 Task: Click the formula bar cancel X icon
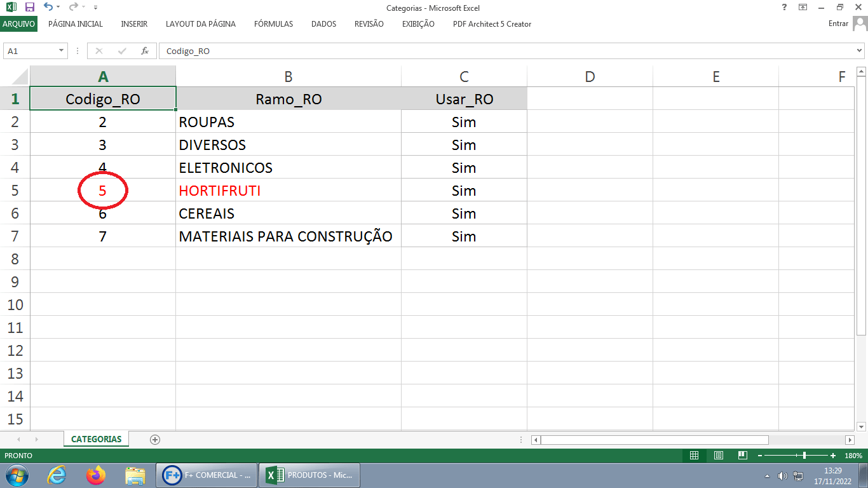point(99,51)
